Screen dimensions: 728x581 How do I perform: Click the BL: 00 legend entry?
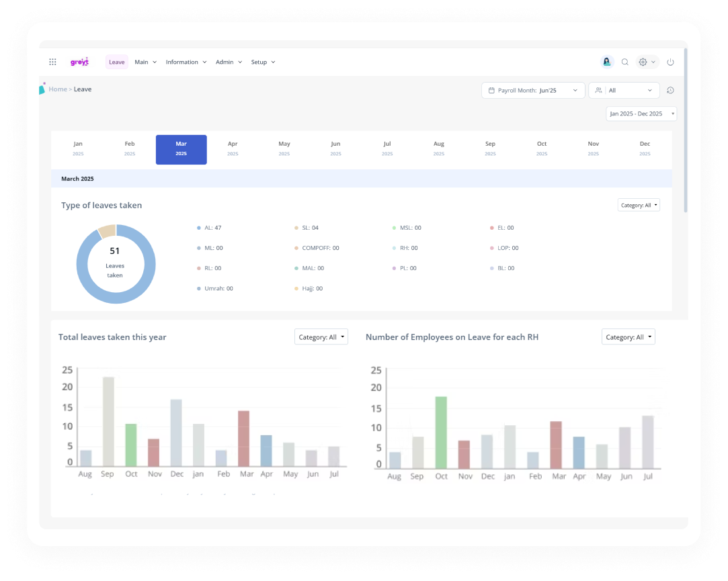click(x=502, y=268)
